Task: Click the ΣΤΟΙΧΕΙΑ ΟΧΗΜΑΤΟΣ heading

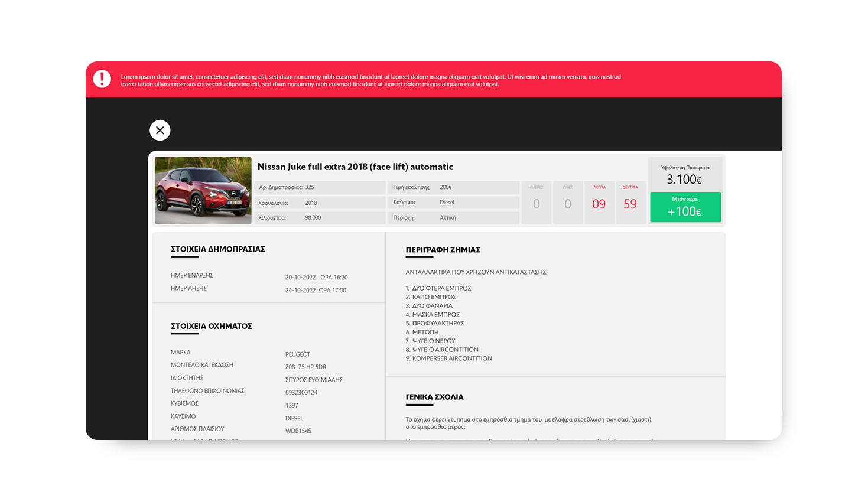Action: pyautogui.click(x=212, y=326)
